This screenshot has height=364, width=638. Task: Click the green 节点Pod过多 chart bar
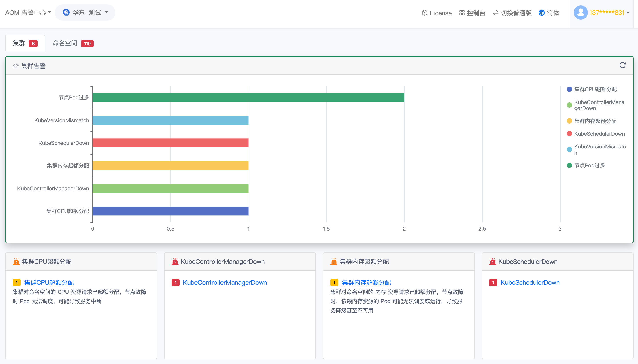pyautogui.click(x=248, y=98)
